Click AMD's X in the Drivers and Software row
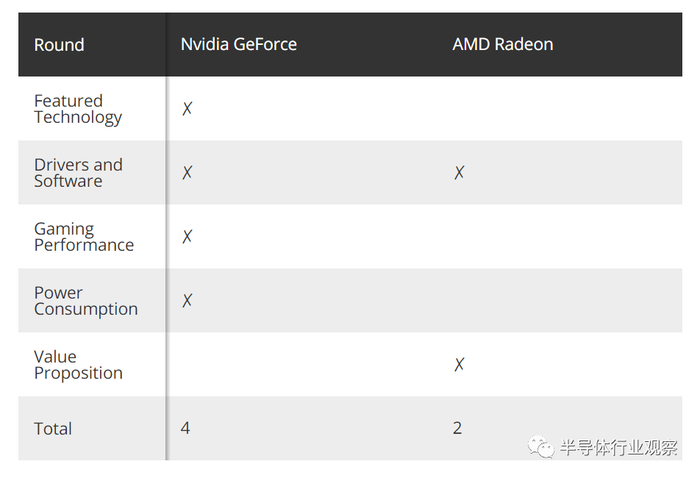Screen dimensions: 700x478 coord(459,172)
